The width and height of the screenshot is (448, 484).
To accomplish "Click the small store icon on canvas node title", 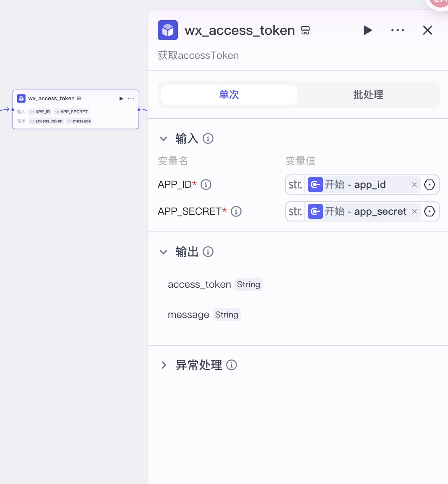I will 79,99.
